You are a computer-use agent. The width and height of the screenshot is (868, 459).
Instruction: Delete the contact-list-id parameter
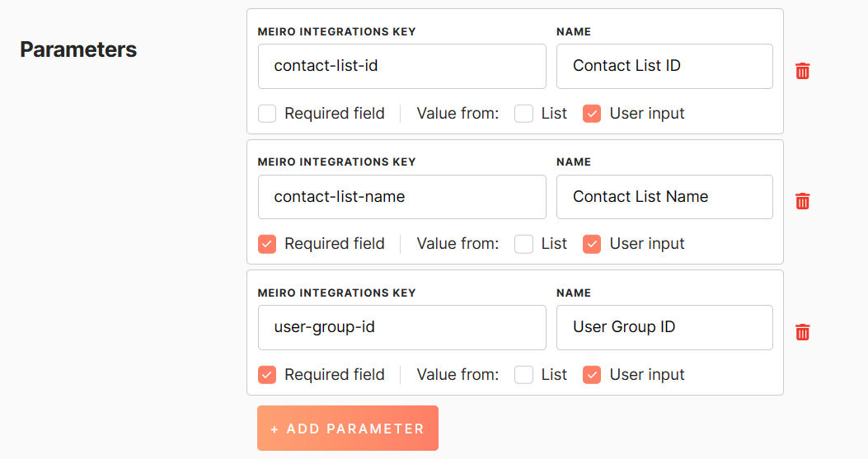pos(802,71)
